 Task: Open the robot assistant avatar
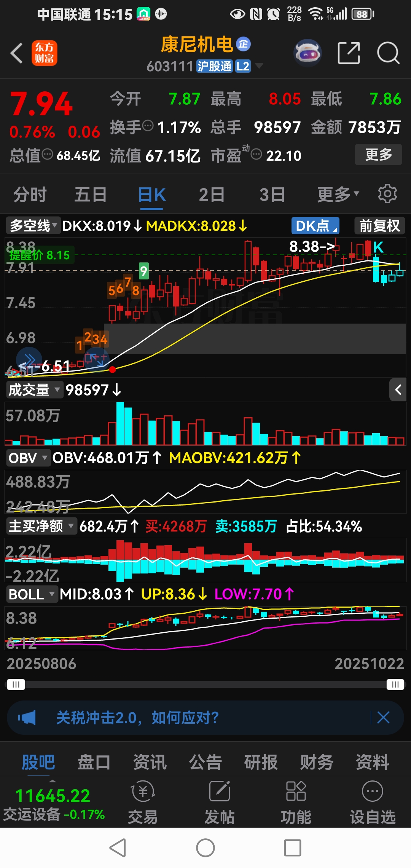[307, 53]
